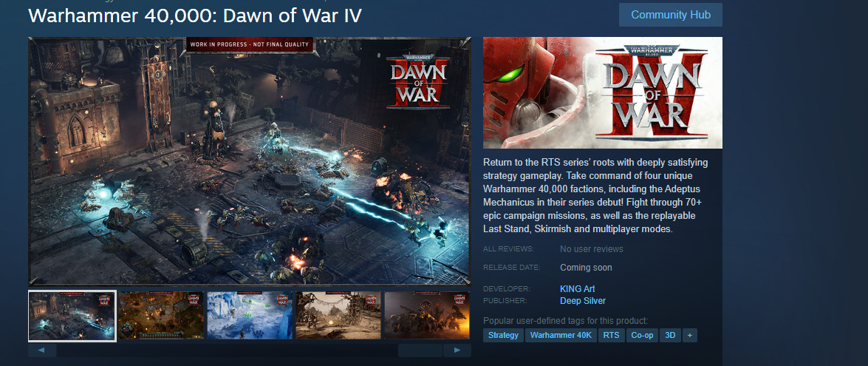
Task: Click the right arrow of screenshot strip
Action: click(x=457, y=350)
